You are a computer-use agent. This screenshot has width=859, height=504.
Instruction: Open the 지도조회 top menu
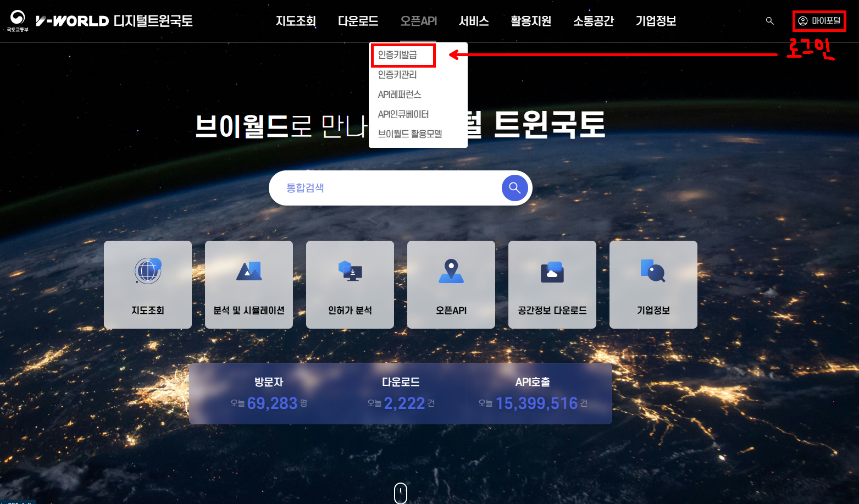tap(296, 21)
